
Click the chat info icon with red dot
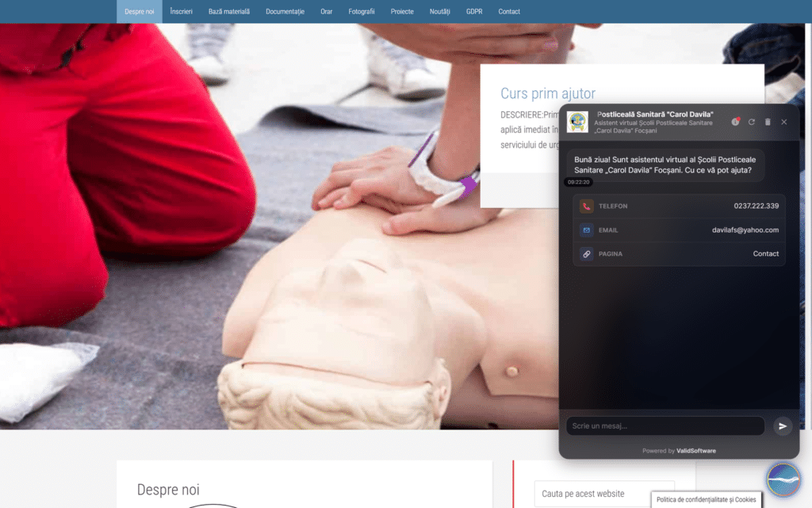735,121
